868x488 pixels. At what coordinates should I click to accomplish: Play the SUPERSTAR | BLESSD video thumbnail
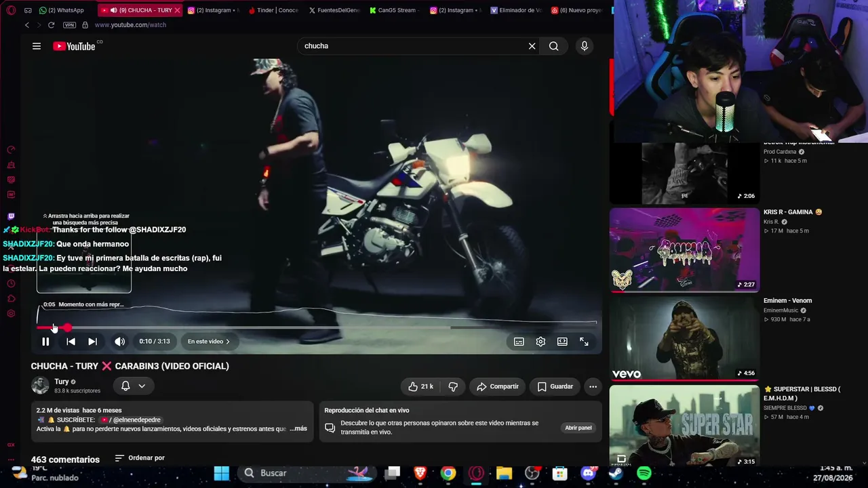[x=684, y=426]
